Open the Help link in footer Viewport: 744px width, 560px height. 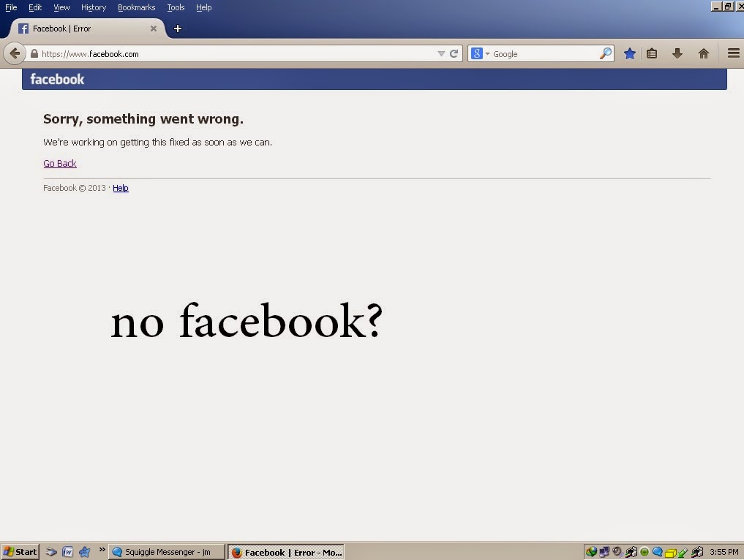click(121, 188)
